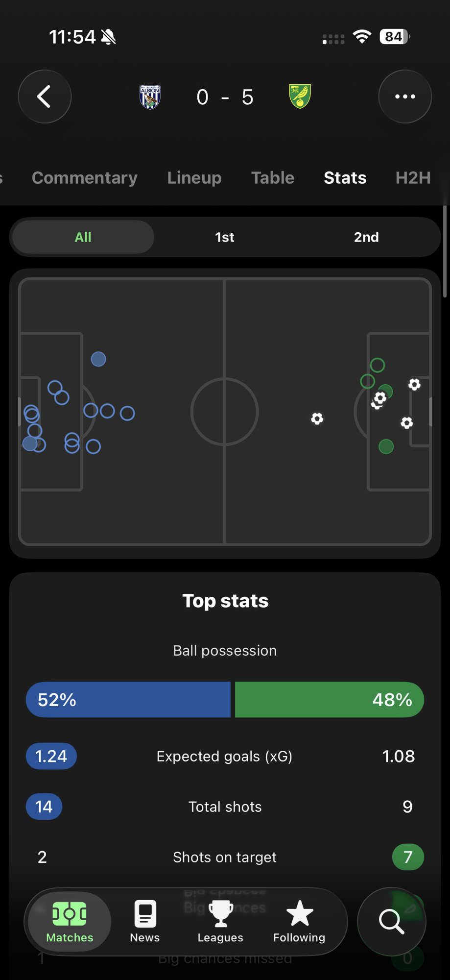Switch to the H2H tab

coord(413,178)
